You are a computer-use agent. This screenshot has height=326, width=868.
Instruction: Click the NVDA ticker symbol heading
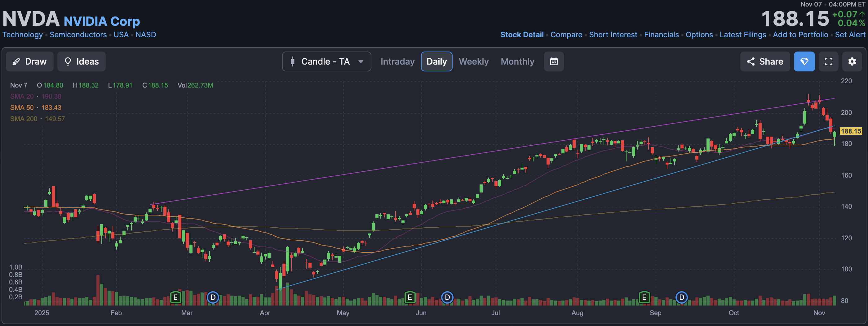[31, 19]
